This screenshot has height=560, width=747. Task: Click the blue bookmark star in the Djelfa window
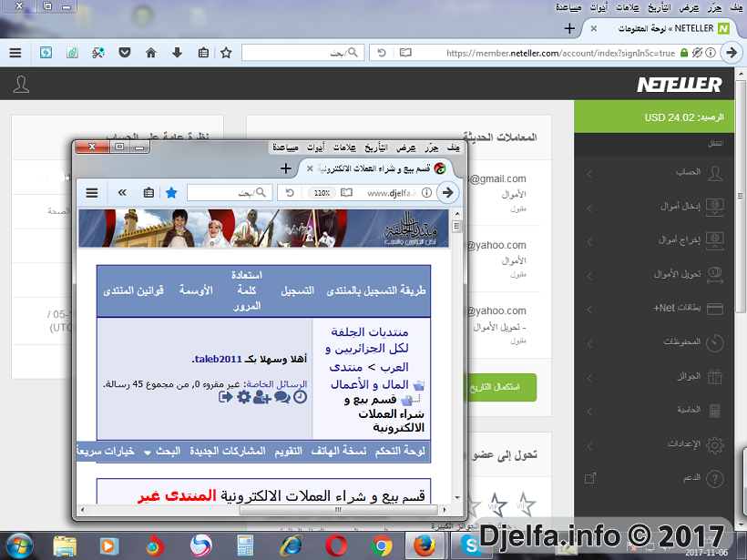pyautogui.click(x=171, y=192)
